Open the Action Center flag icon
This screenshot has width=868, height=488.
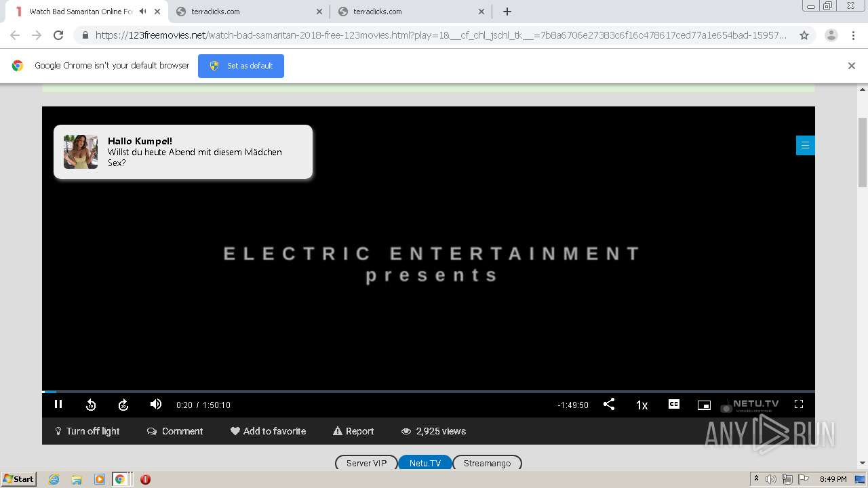pyautogui.click(x=804, y=479)
